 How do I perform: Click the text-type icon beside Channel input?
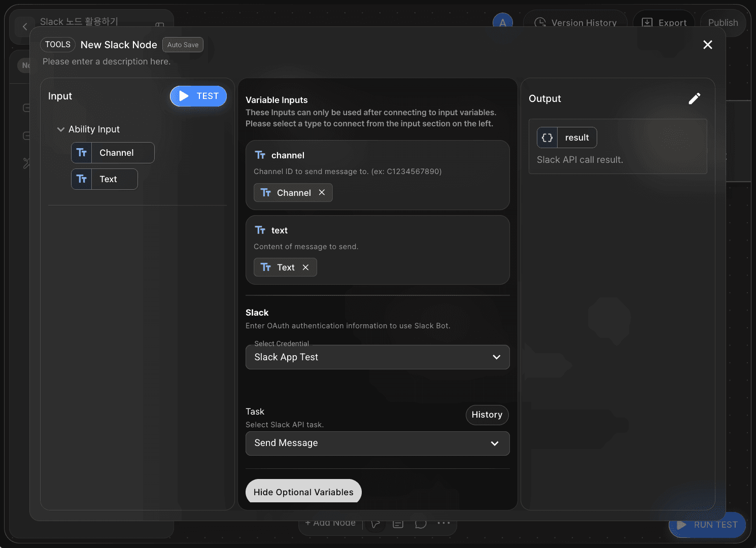82,153
